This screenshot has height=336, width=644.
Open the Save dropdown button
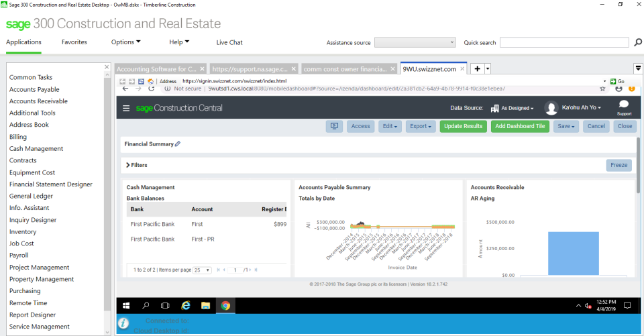[x=566, y=126]
